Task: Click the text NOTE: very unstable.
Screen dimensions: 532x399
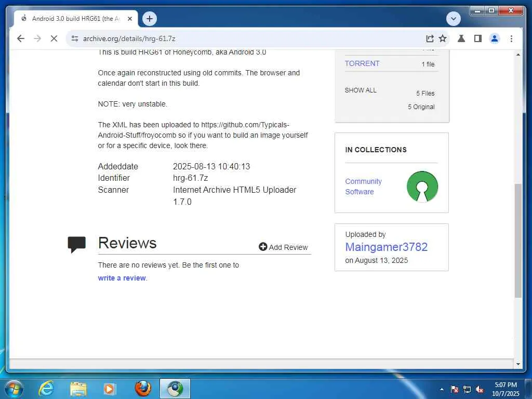Action: coord(132,104)
